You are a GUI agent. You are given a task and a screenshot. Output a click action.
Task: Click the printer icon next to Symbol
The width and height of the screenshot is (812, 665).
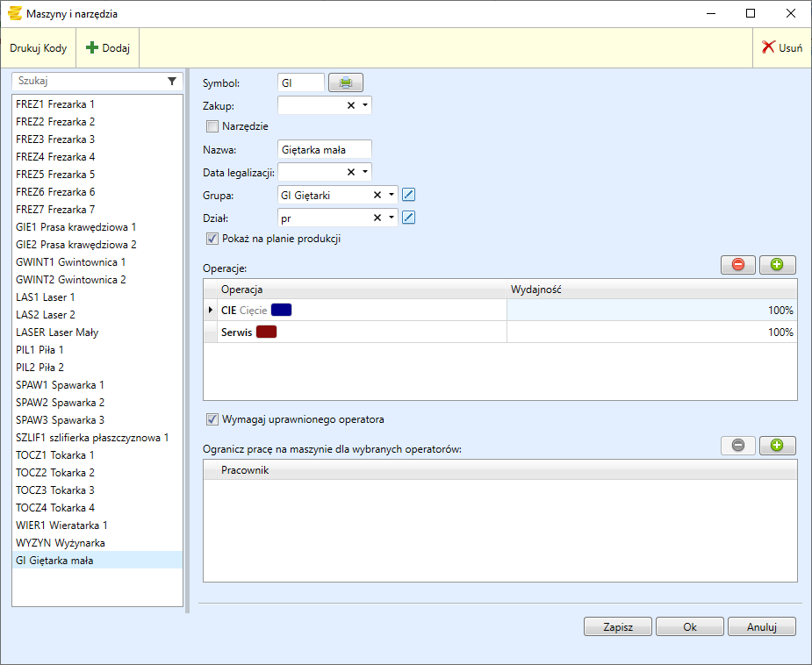tap(346, 82)
